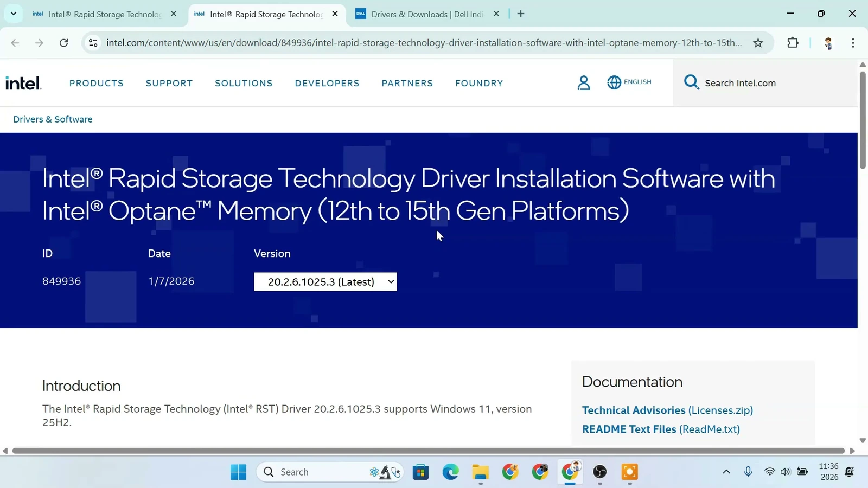Open Technical Advisories (Licenses.zip) link
The width and height of the screenshot is (868, 488).
[x=667, y=410]
